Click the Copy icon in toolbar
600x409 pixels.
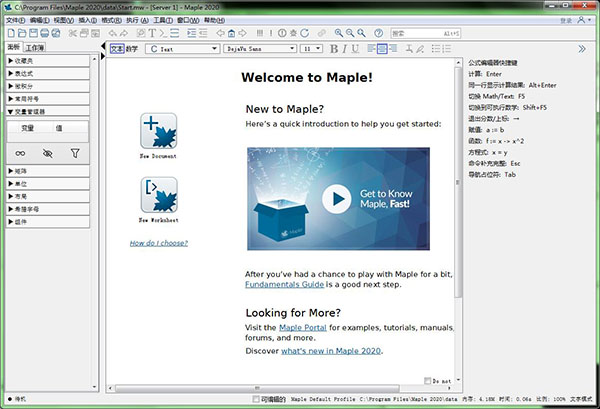(84, 33)
